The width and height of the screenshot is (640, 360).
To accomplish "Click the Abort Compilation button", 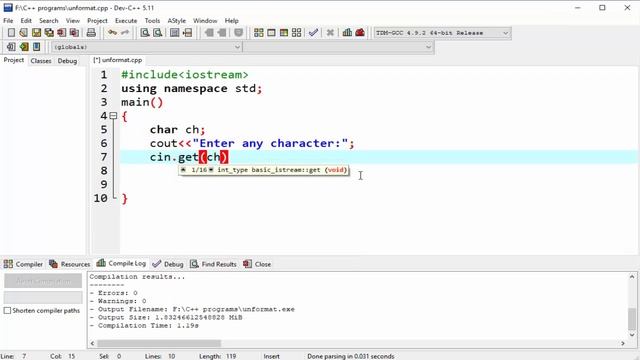I will coord(43,281).
